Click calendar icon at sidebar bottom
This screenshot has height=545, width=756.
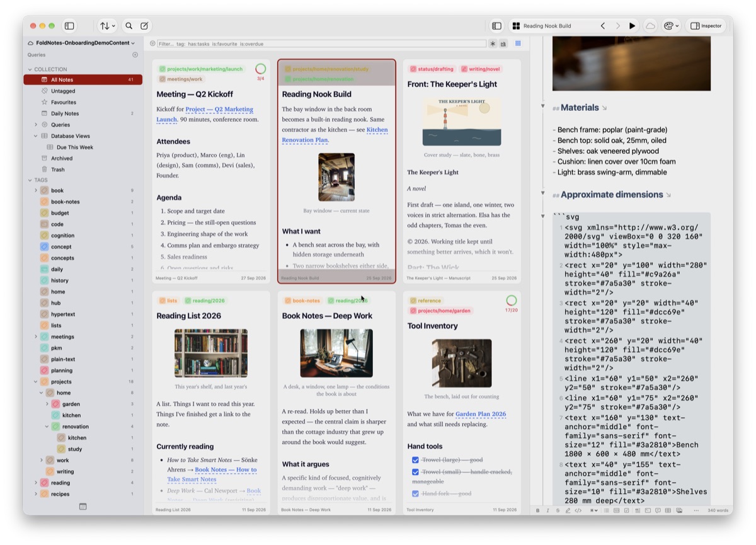point(83,507)
